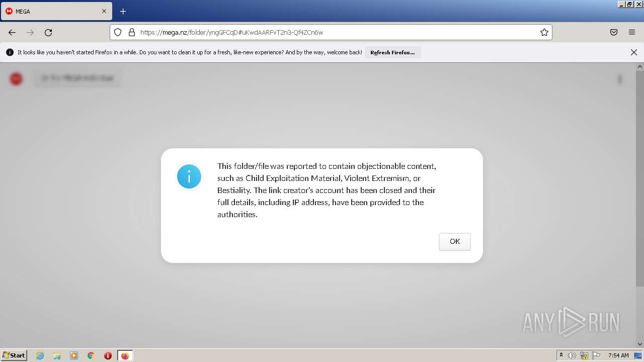Restore down the Firefox window
The image size is (644, 362).
(629, 4)
